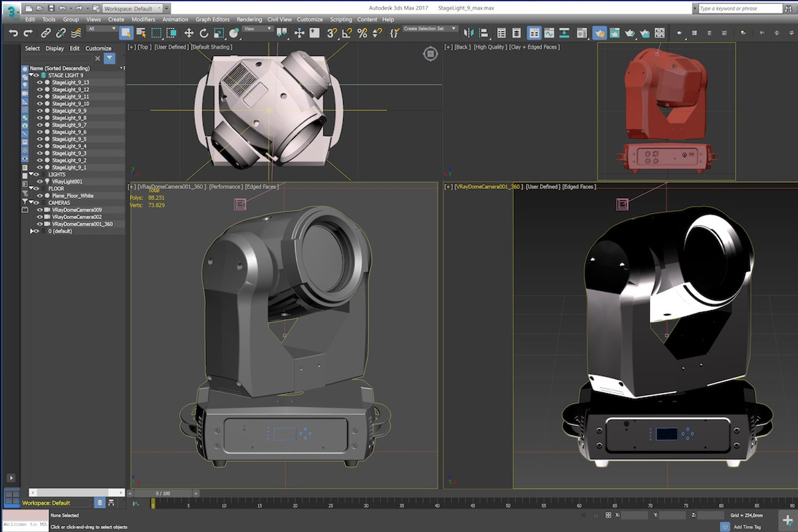Activate the Select and Rotate tool
Viewport: 798px width, 532px height.
204,33
